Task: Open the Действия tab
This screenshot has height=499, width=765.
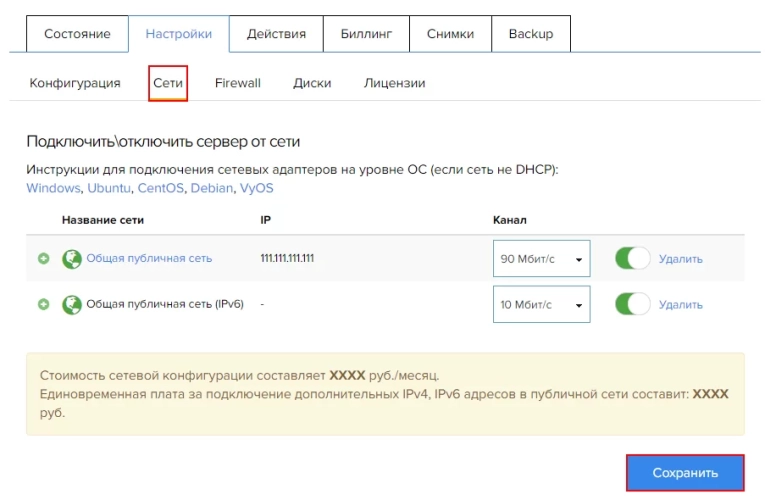Action: pyautogui.click(x=276, y=34)
